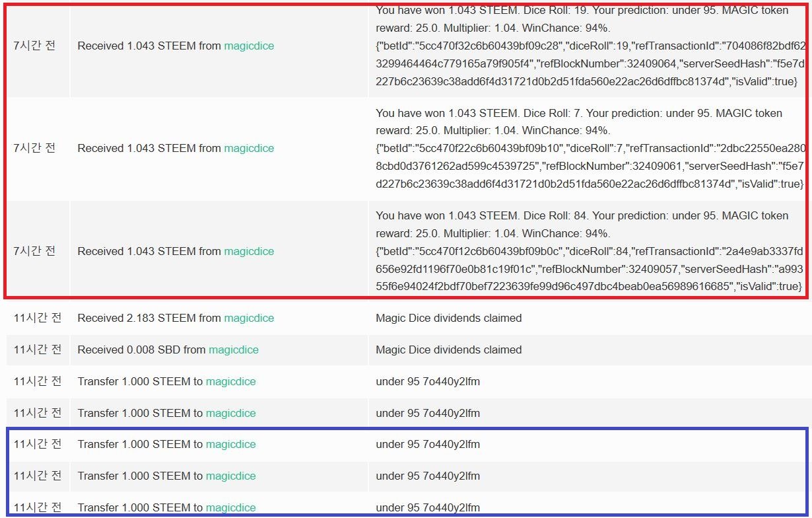Viewport: 812px width, 518px height.
Task: Open magicdice link in Dice Roll 19 row
Action: (x=249, y=46)
